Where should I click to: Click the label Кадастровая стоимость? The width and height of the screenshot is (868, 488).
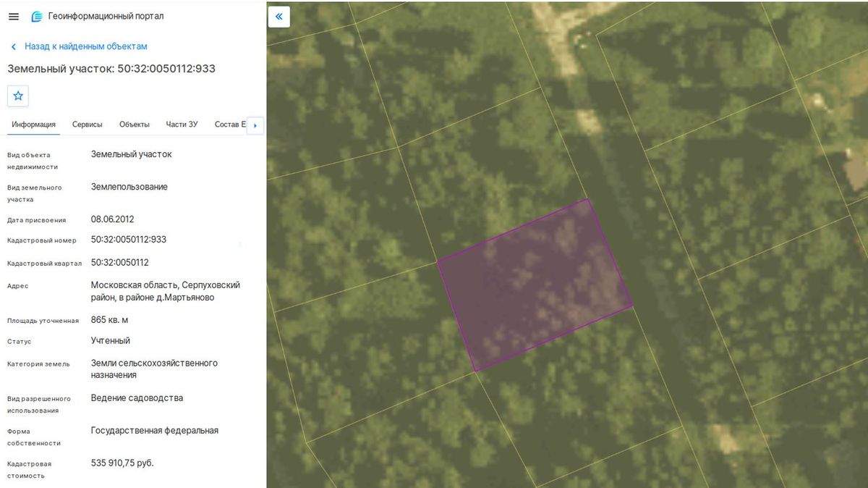(30, 470)
